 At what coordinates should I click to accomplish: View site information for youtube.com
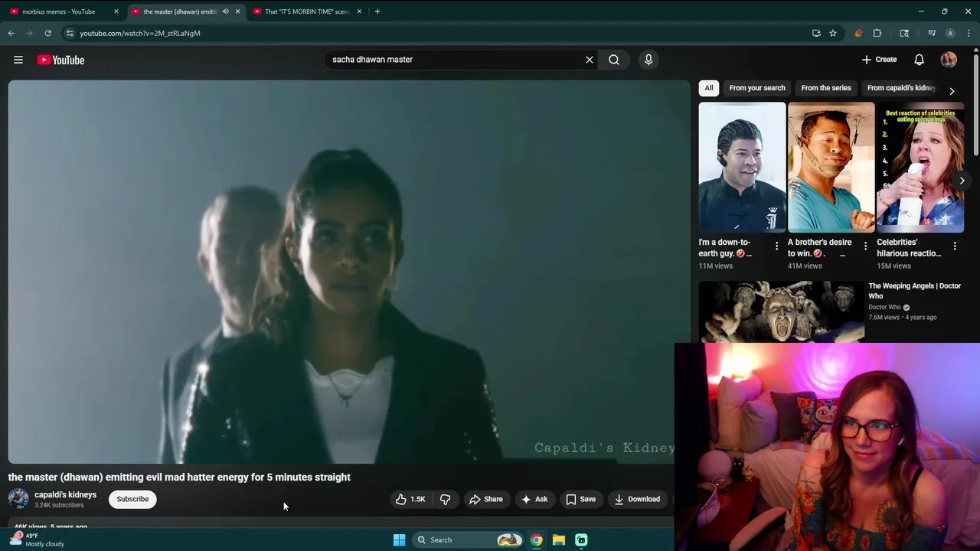click(x=70, y=33)
